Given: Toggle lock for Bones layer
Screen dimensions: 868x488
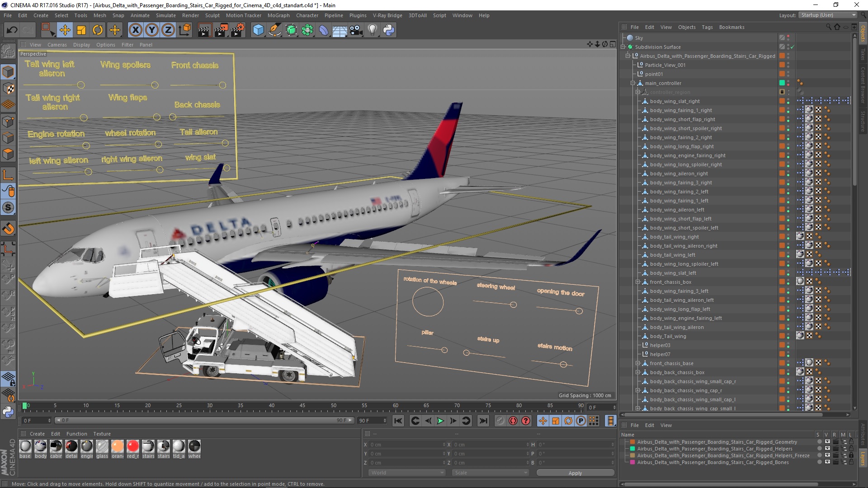Looking at the screenshot, I should click(x=851, y=462).
